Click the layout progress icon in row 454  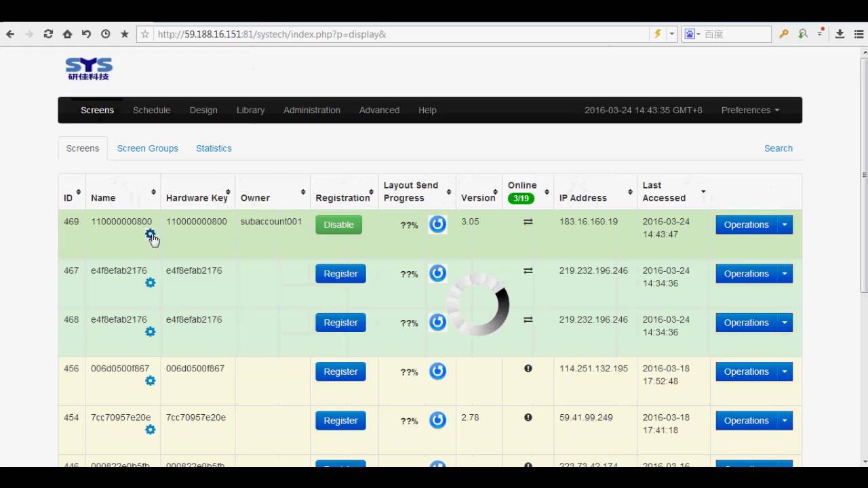click(x=437, y=420)
